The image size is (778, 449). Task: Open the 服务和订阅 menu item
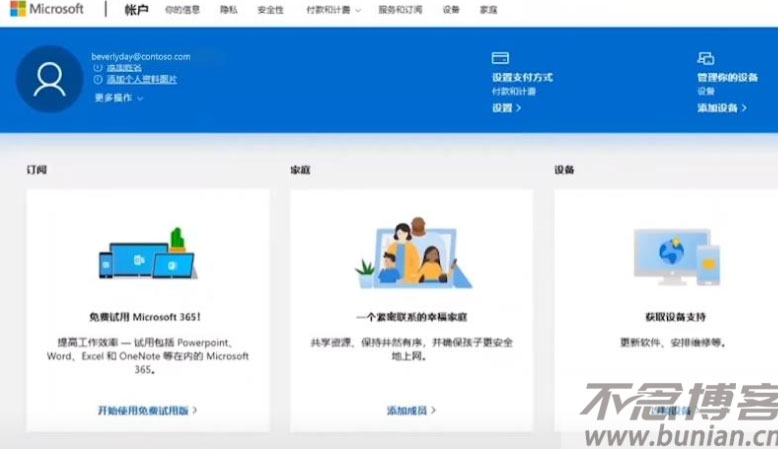tap(400, 9)
